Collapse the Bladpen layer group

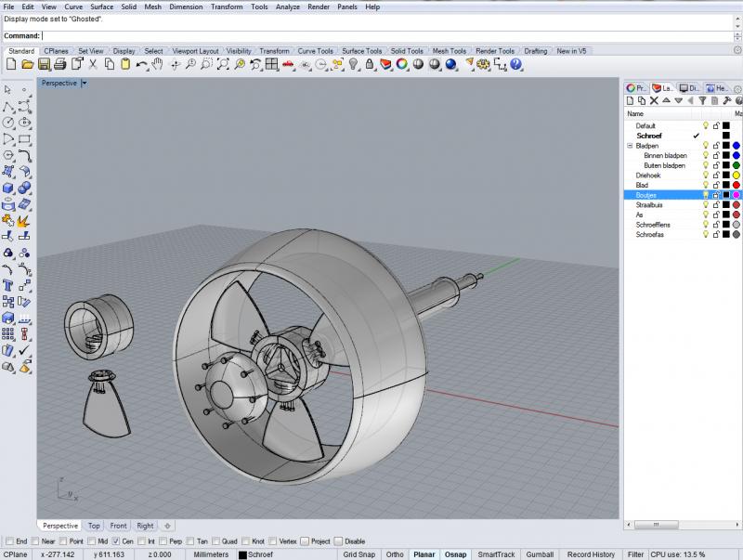630,146
